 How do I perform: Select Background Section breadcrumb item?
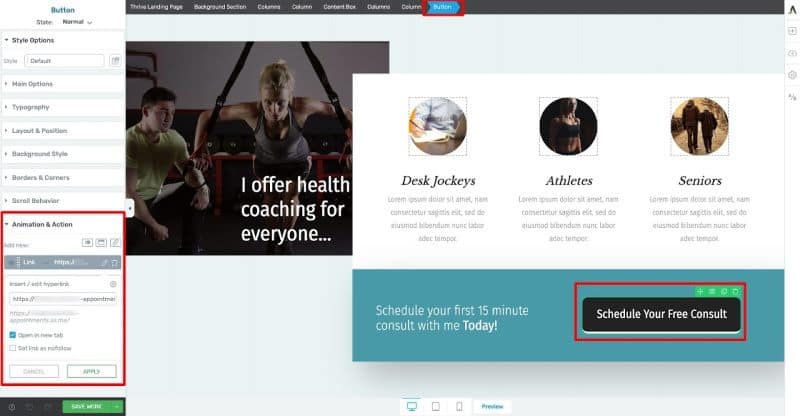pos(218,7)
